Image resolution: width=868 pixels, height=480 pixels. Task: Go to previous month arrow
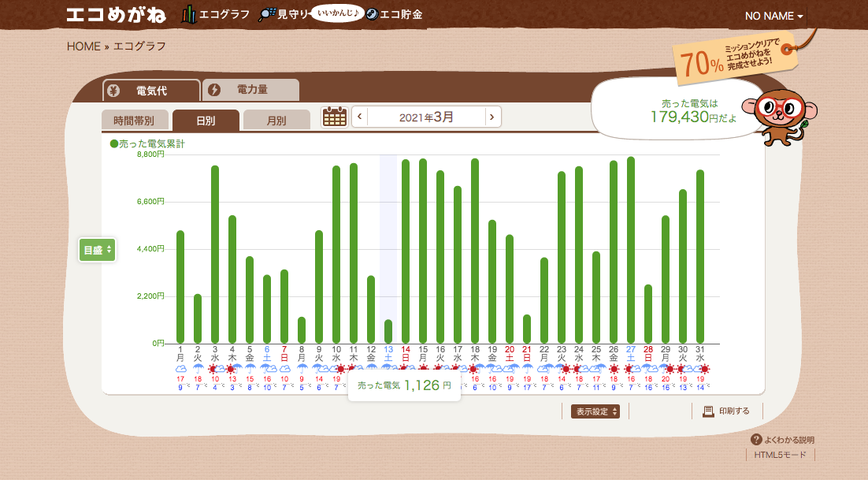(359, 117)
